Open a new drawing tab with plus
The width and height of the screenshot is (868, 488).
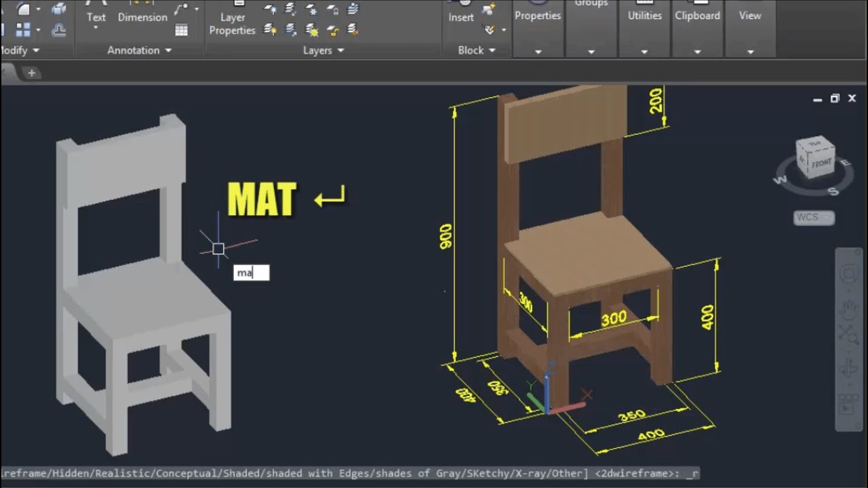point(31,73)
